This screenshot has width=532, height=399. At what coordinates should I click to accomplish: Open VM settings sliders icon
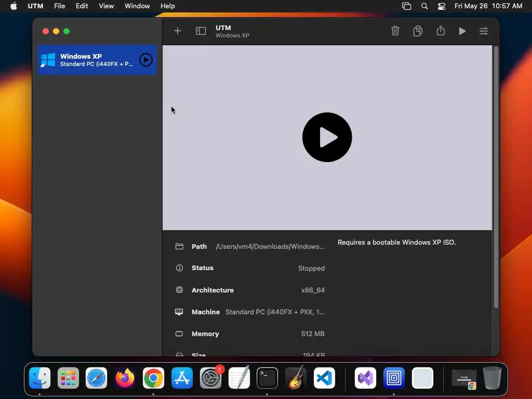484,31
